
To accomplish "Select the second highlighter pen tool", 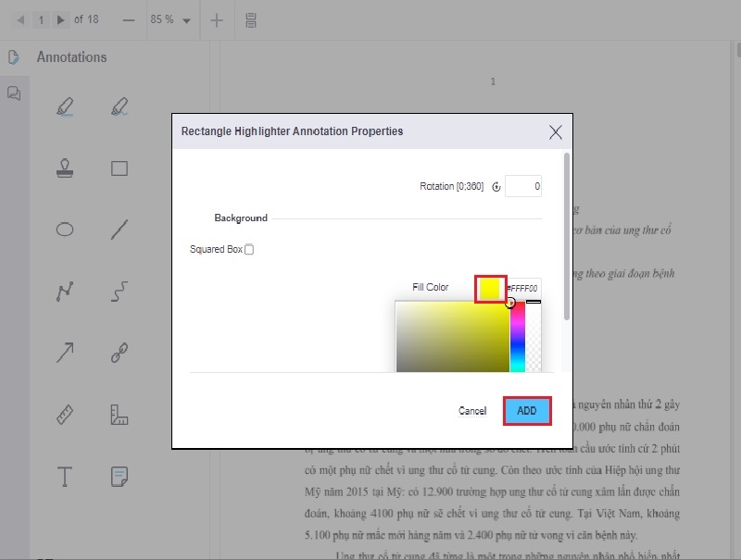I will click(x=119, y=106).
